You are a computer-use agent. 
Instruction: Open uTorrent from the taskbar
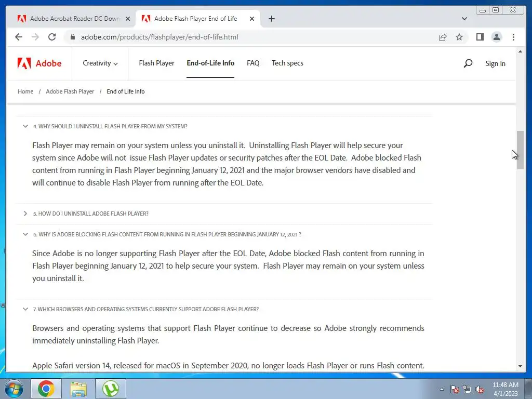coord(111,389)
